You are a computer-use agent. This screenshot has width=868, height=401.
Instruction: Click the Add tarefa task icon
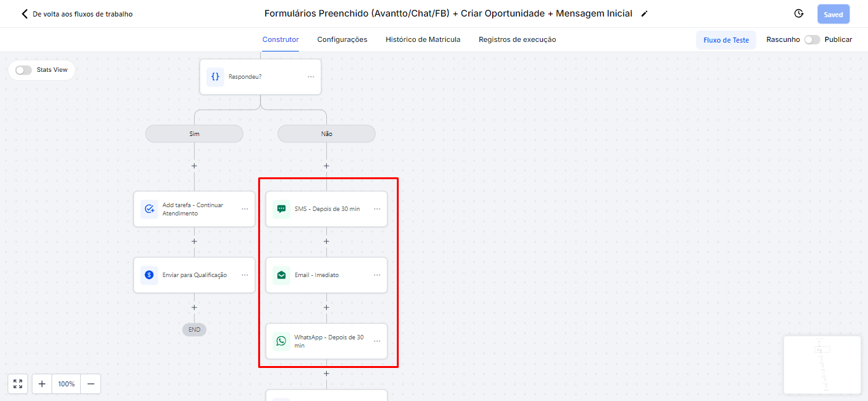(149, 209)
